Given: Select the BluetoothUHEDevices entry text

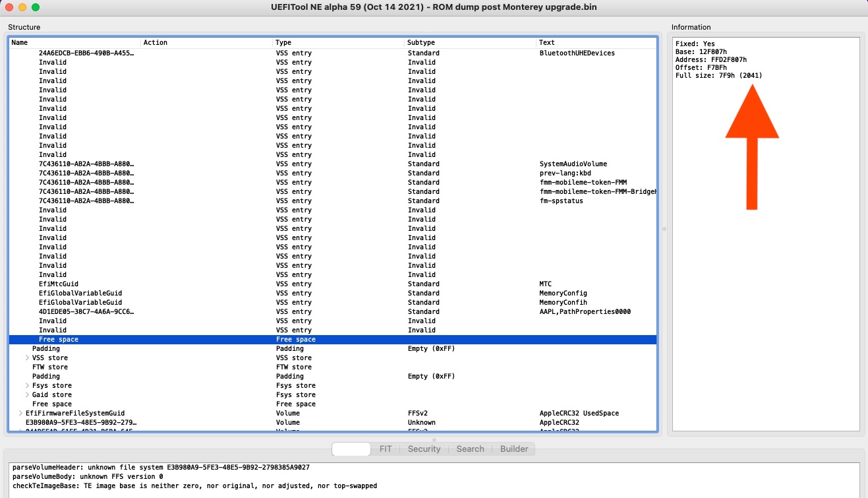Looking at the screenshot, I should coord(577,53).
